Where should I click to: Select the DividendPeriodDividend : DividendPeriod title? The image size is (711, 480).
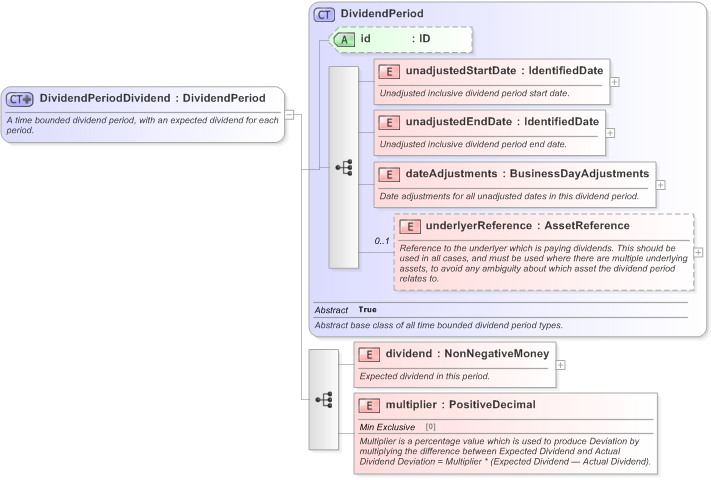pos(152,98)
